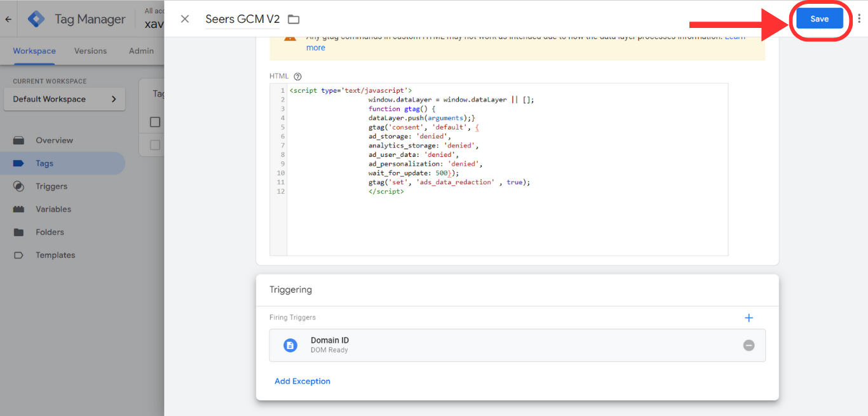This screenshot has height=416, width=868.
Task: Follow the 'more' link in the warning banner
Action: coord(316,48)
